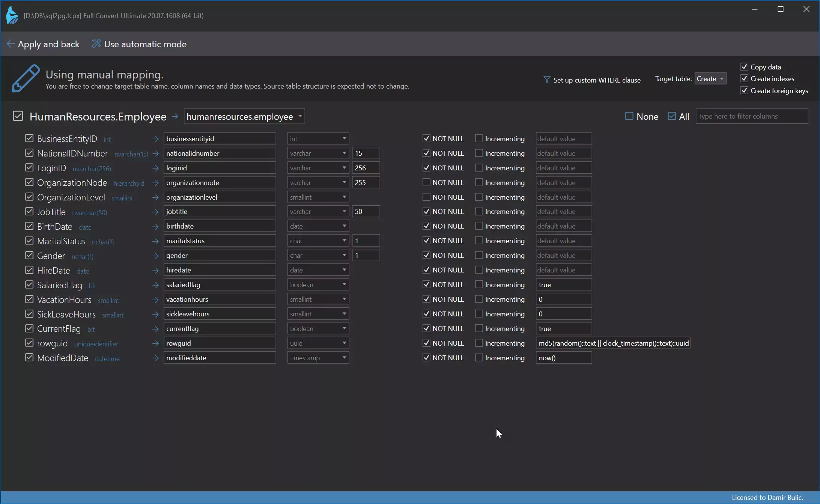The image size is (820, 504).
Task: Click Use automatic mode button
Action: pos(139,44)
